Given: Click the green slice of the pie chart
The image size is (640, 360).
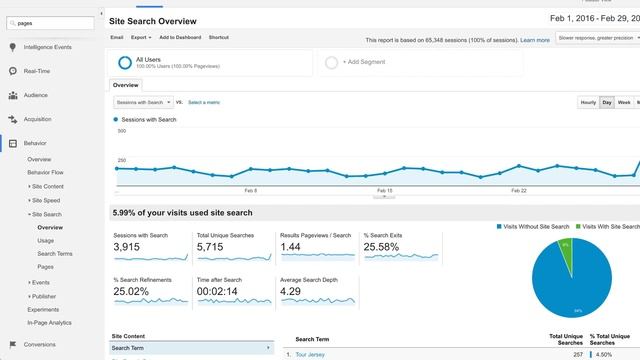Looking at the screenshot, I should click(567, 252).
